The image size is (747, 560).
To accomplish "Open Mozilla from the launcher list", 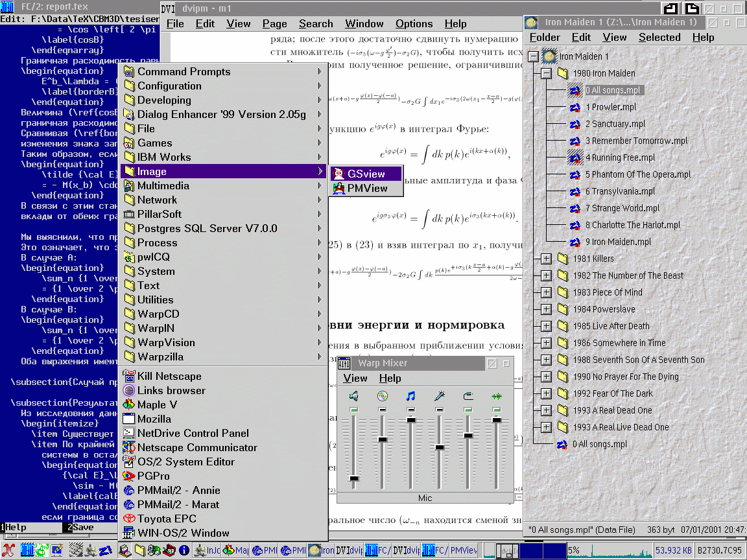I will tap(223, 419).
